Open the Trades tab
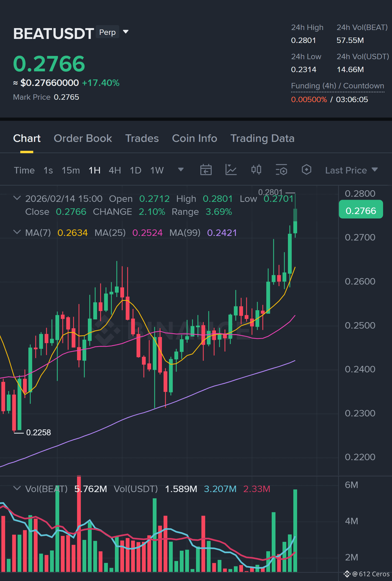The image size is (392, 581). coord(142,138)
